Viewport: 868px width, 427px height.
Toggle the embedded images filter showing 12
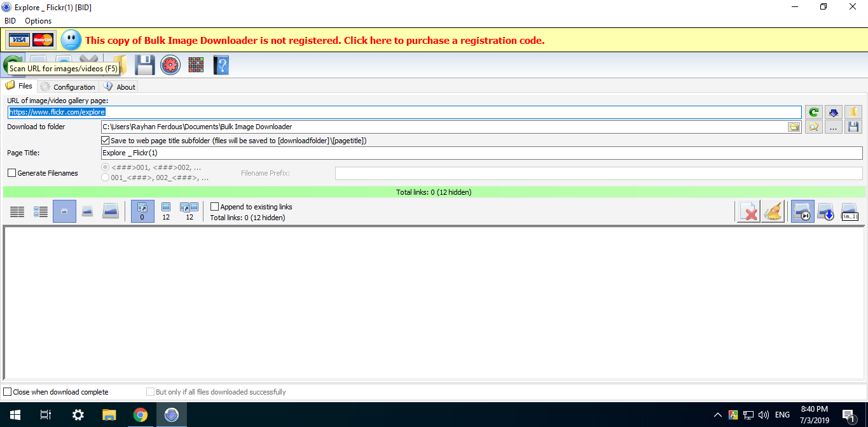point(166,211)
